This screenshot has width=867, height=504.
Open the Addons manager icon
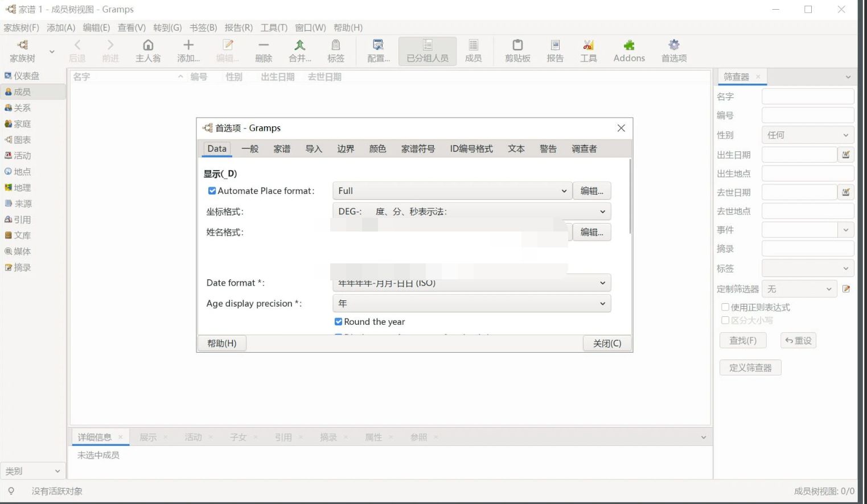click(x=628, y=50)
